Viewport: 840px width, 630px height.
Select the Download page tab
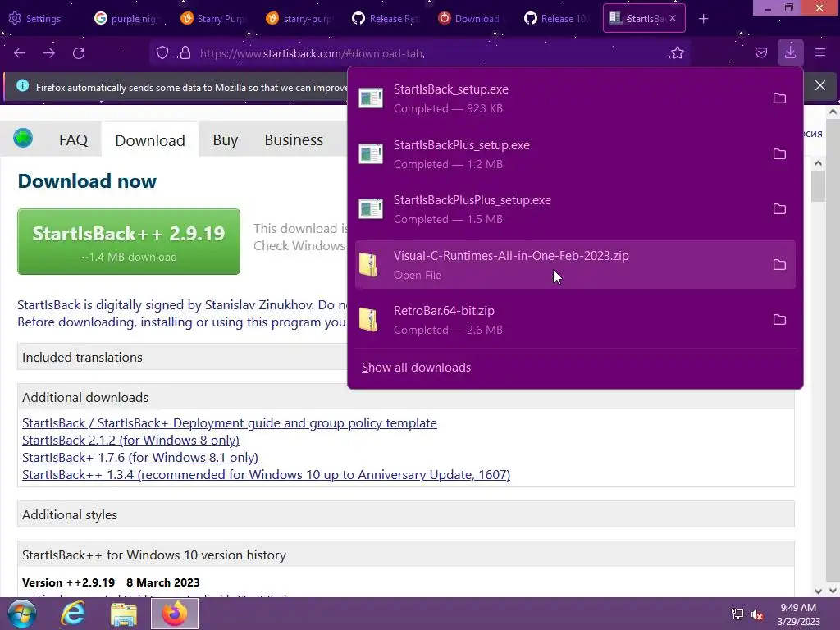coord(150,140)
